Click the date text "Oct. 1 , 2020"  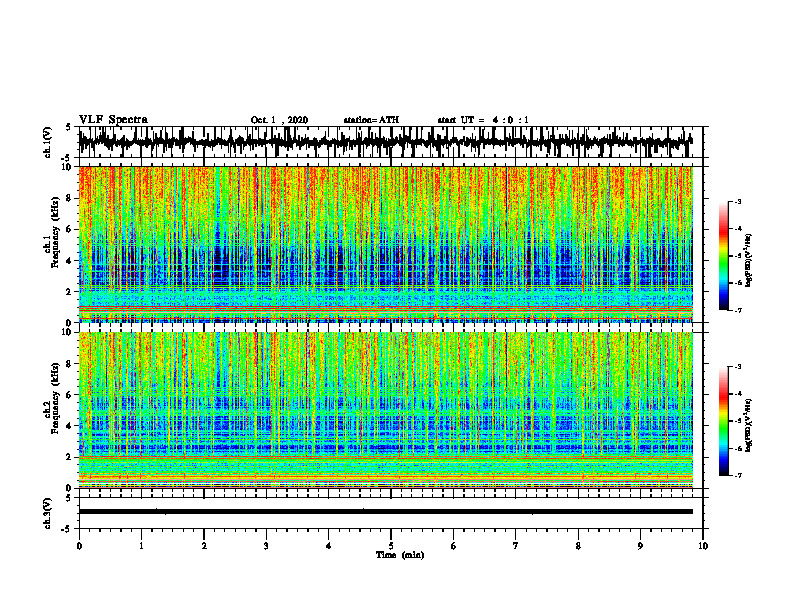coord(279,120)
